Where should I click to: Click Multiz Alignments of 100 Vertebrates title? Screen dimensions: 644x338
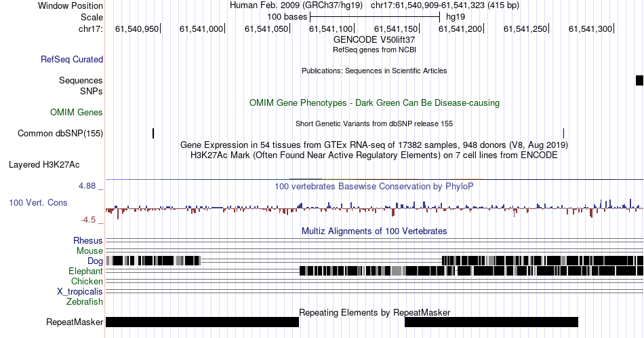pyautogui.click(x=374, y=231)
